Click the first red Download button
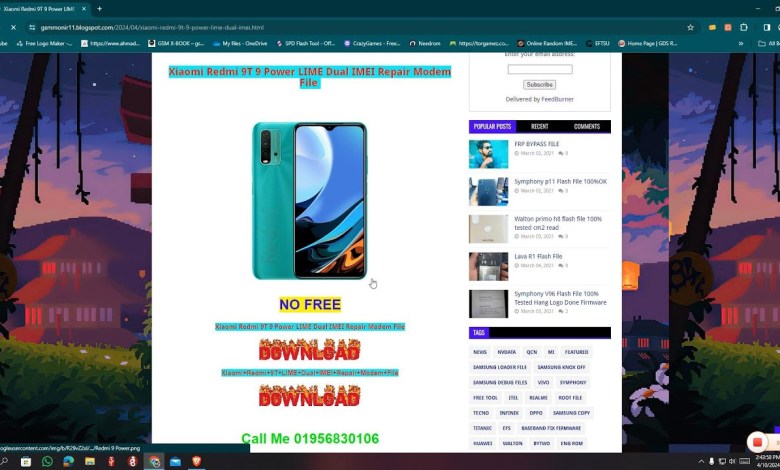This screenshot has width=780, height=470. [x=309, y=350]
